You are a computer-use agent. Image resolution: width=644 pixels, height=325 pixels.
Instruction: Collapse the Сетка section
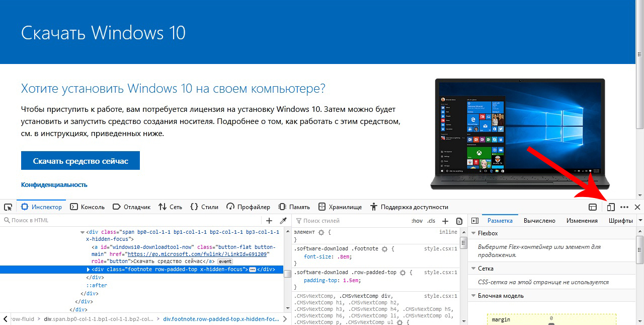pos(473,269)
